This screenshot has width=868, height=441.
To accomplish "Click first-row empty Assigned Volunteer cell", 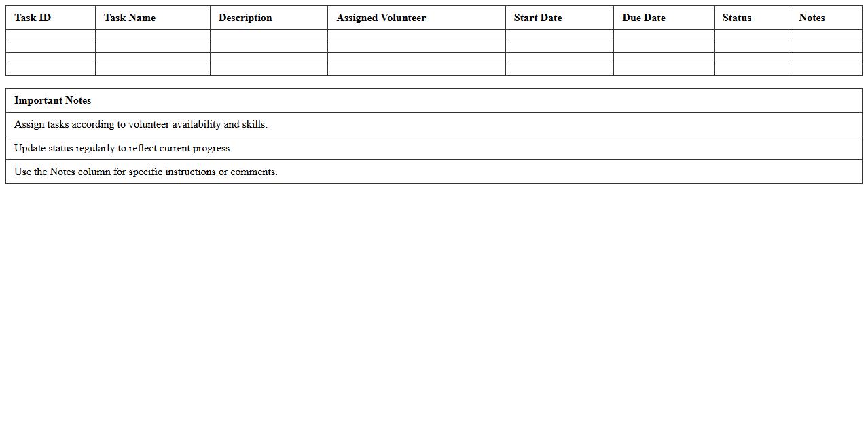I will [x=416, y=35].
